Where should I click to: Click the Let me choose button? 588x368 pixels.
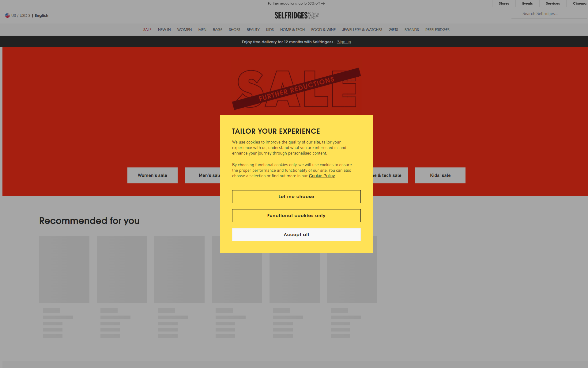coord(296,197)
